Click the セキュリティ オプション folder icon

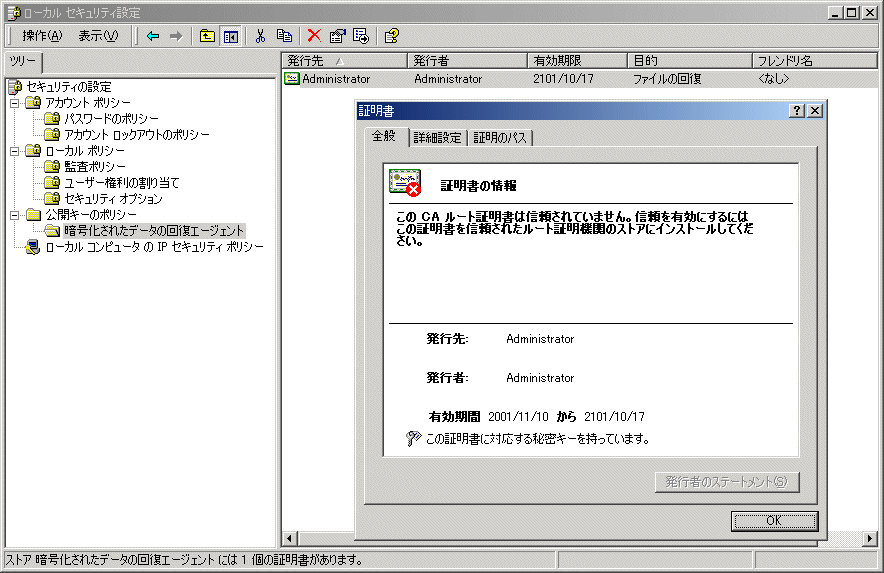[52, 198]
